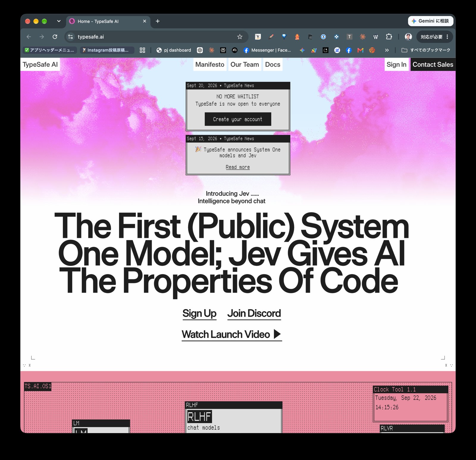Image resolution: width=476 pixels, height=460 pixels.
Task: Open the orange starburst extension in toolbar
Action: [363, 37]
